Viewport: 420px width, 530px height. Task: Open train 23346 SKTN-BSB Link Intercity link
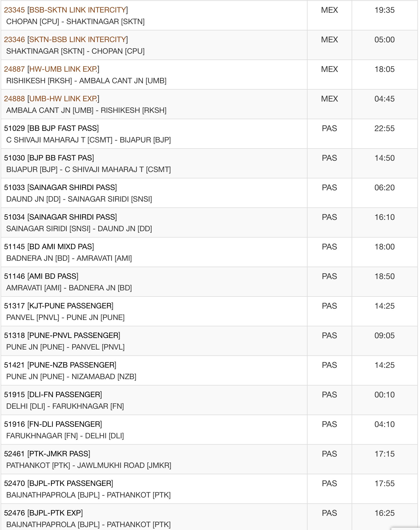66,40
